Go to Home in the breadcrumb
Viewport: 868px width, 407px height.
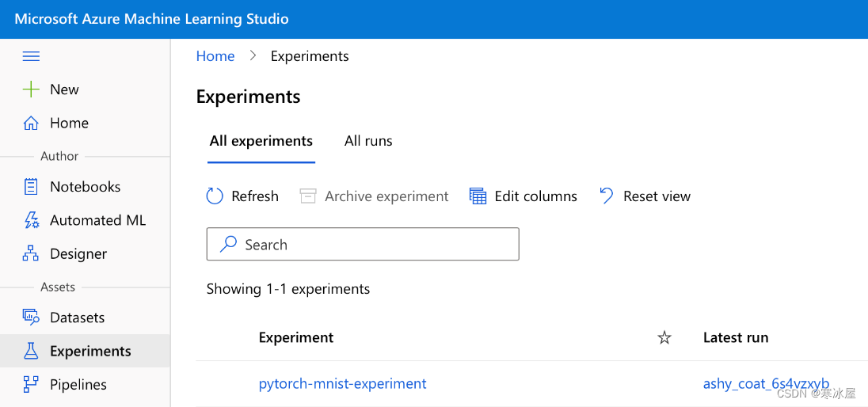pos(215,56)
